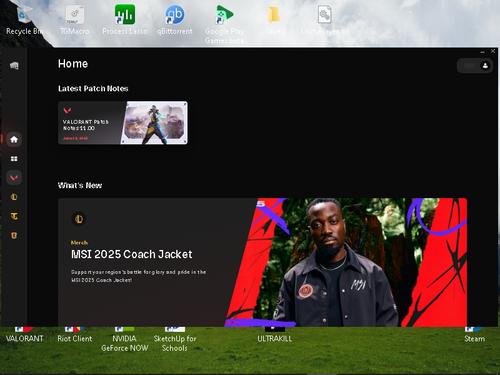Click the Merch category label
Screen dimensions: 500x375
79,242
